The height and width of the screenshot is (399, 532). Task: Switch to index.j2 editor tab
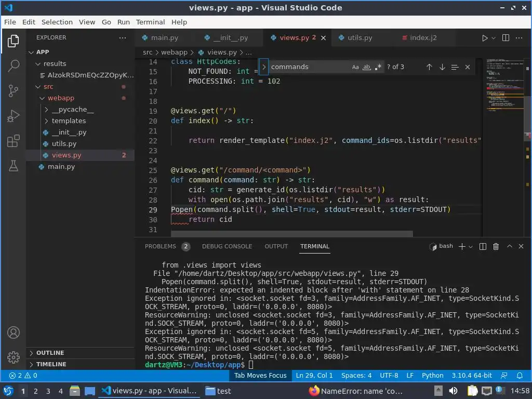pos(423,37)
